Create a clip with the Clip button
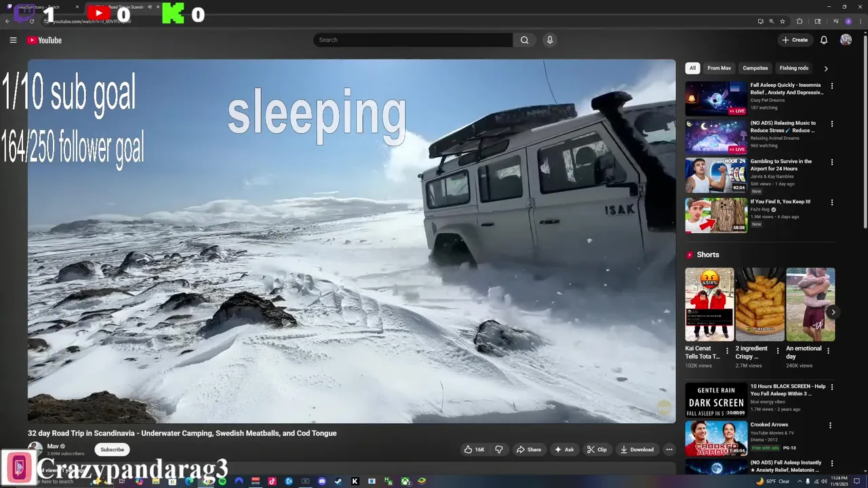The image size is (868, 488). pyautogui.click(x=597, y=449)
